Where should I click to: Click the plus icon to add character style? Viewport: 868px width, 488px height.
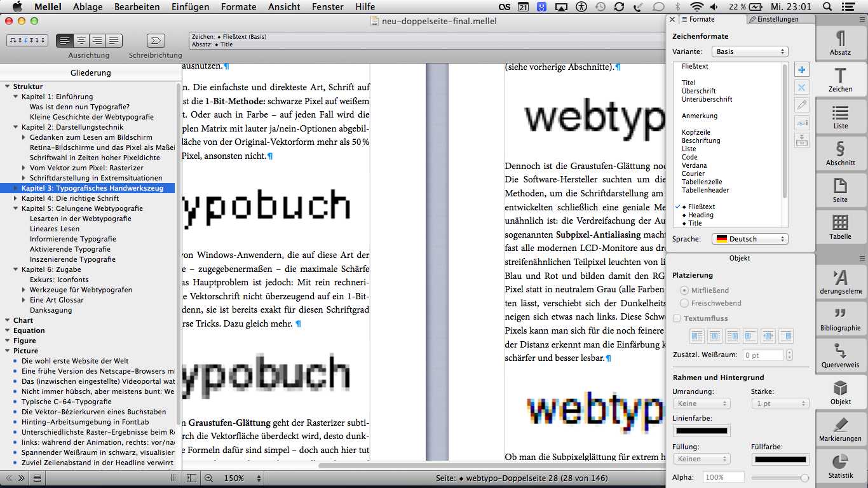pos(802,70)
